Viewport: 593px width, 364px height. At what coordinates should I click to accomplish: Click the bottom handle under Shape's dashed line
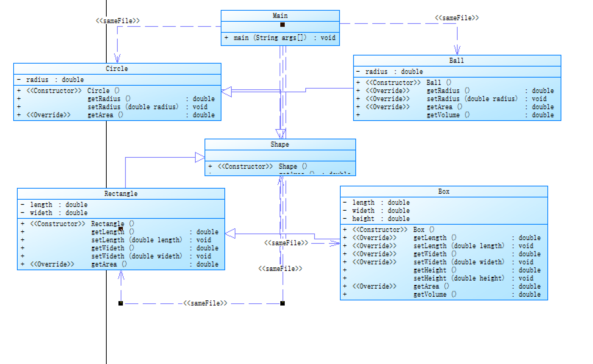coord(283,303)
